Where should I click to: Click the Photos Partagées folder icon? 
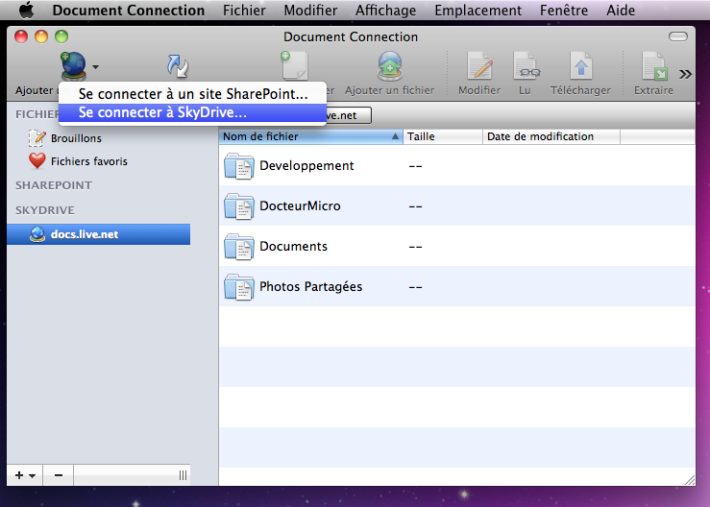(x=239, y=287)
